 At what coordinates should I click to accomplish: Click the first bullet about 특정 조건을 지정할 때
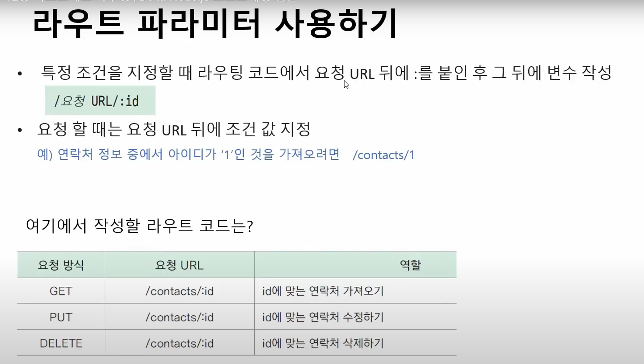(x=326, y=73)
